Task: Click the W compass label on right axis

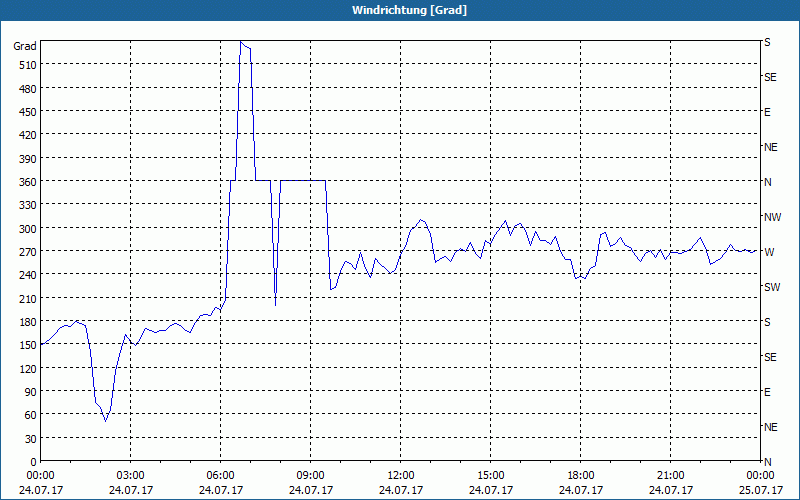Action: click(768, 252)
